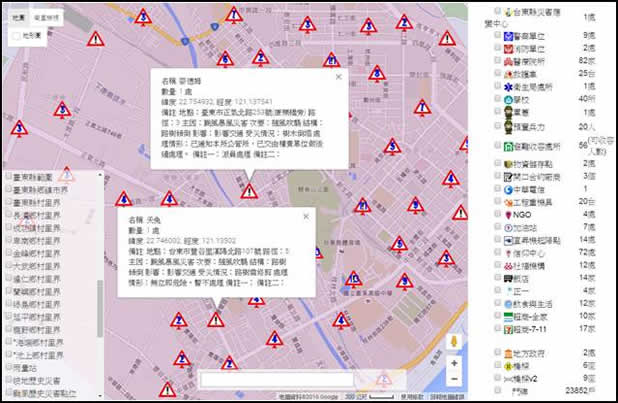This screenshot has height=403, width=618.
Task: Tick the NGO layer checkbox
Action: pyautogui.click(x=497, y=214)
